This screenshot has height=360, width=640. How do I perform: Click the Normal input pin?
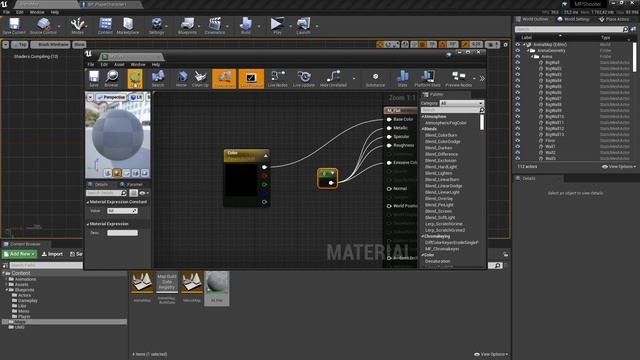[389, 189]
